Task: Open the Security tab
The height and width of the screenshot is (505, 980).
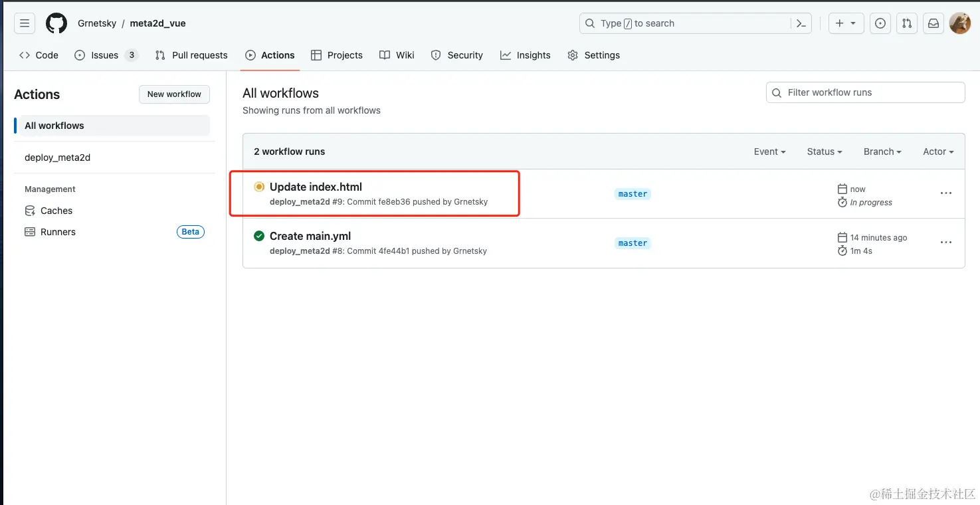Action: [x=457, y=55]
